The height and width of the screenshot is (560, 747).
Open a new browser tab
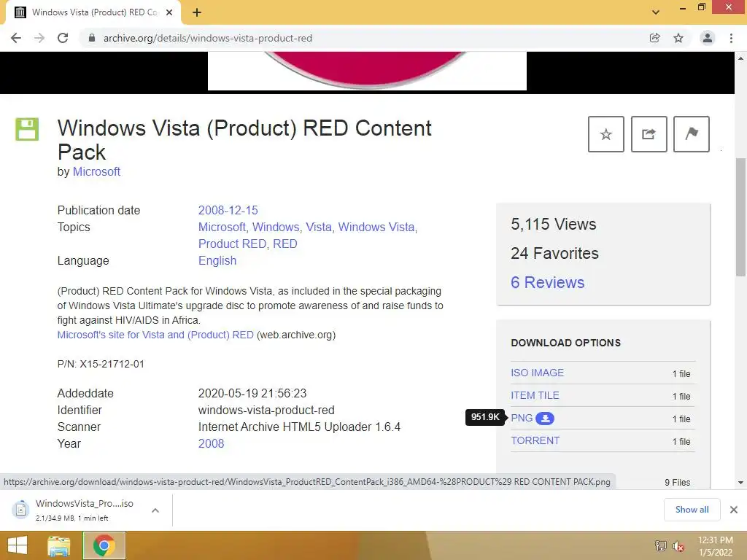point(197,12)
